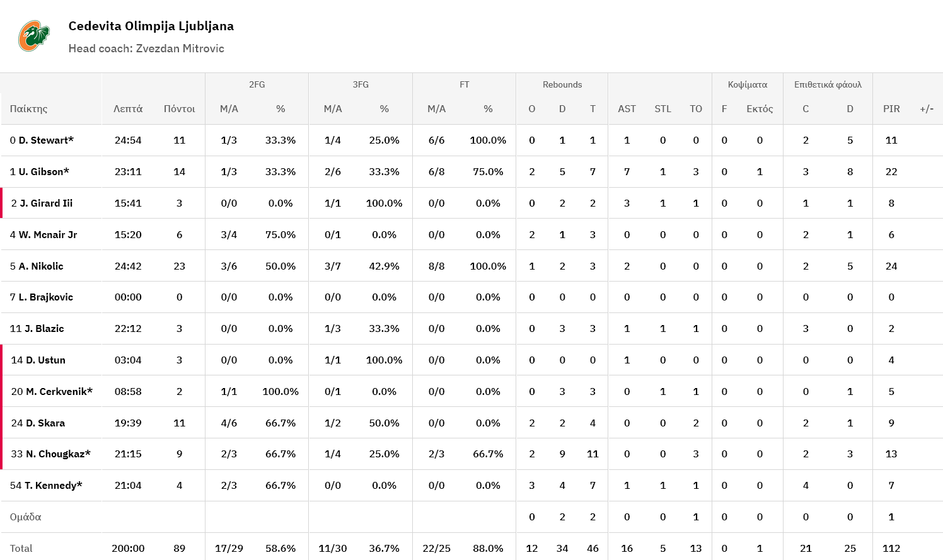Select the AST column header
This screenshot has height=560, width=943.
(x=627, y=109)
